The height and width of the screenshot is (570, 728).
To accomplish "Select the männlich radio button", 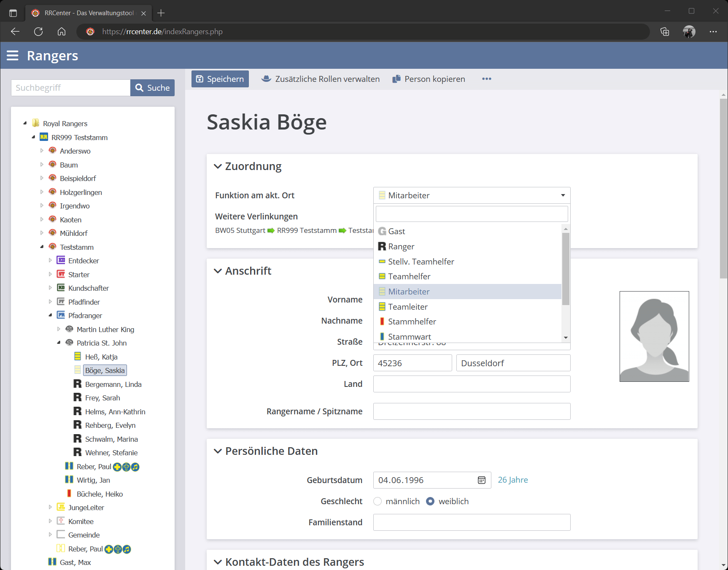I will tap(377, 501).
